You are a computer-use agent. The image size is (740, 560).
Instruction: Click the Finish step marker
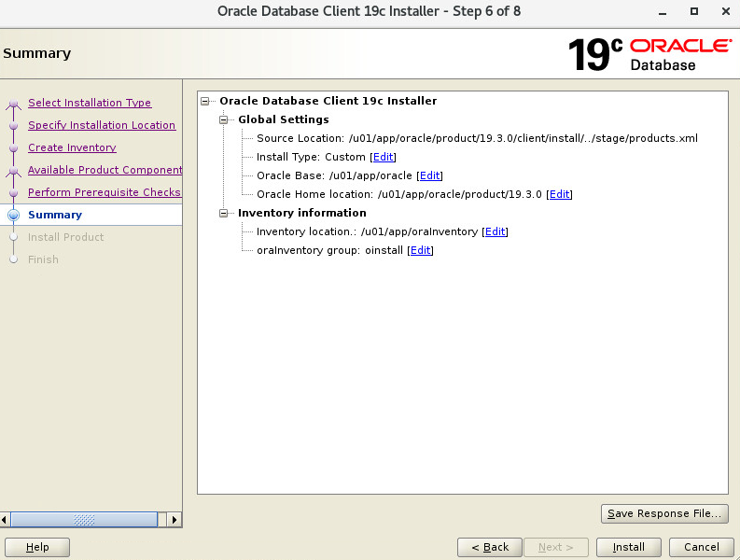click(14, 259)
